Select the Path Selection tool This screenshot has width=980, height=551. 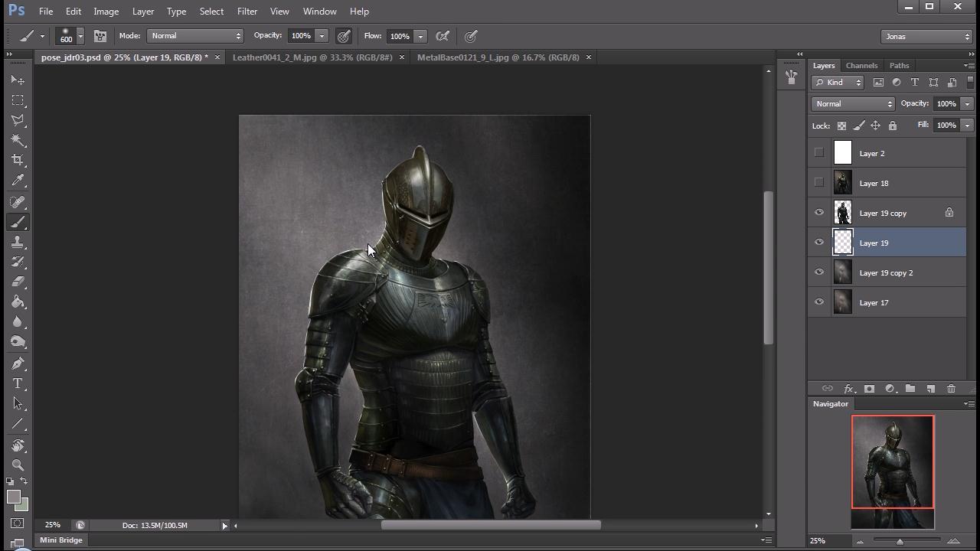[x=18, y=403]
